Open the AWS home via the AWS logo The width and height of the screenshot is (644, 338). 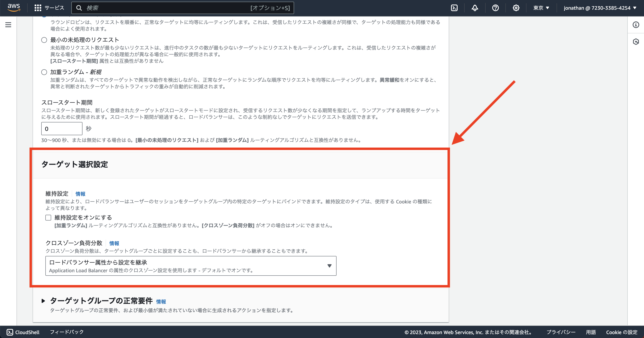14,7
